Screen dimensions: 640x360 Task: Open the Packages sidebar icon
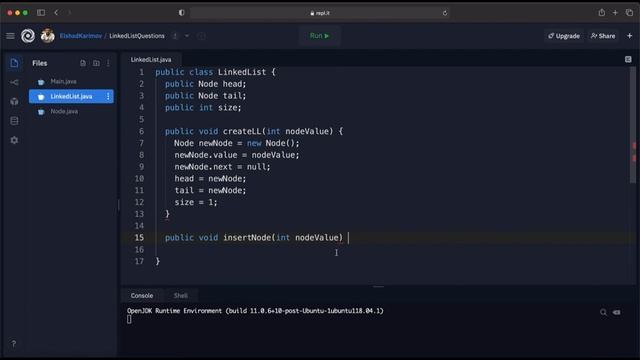tap(14, 101)
